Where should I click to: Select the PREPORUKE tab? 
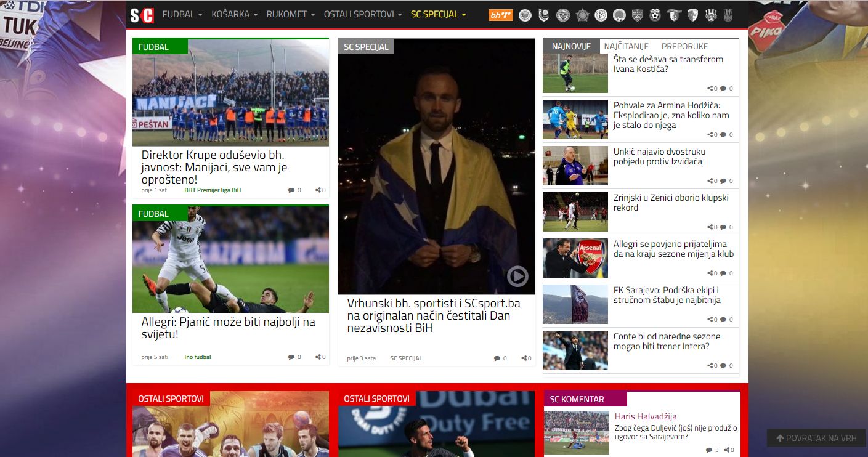pos(684,46)
